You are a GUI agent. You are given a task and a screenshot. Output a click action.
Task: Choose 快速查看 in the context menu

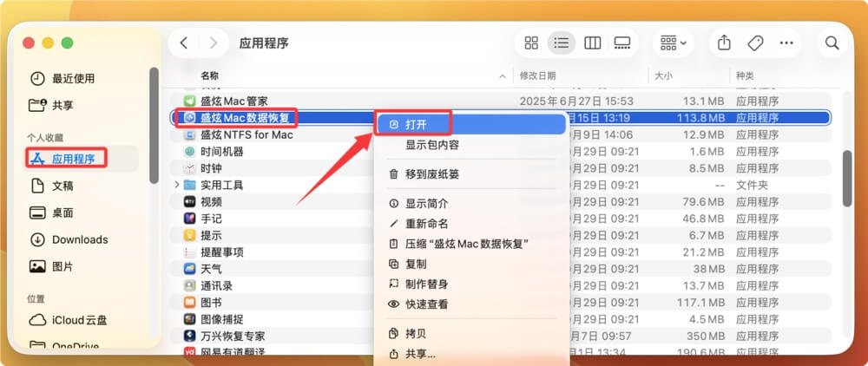[470, 304]
